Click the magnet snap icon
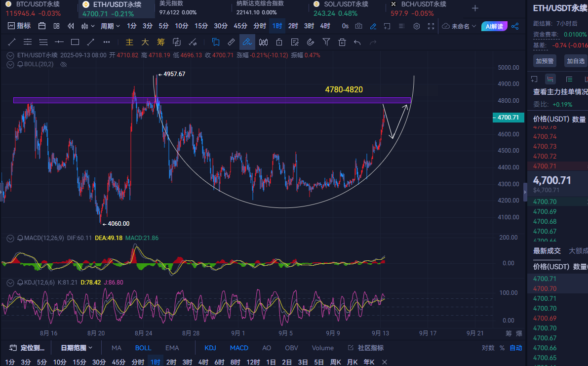The image size is (588, 366). click(x=311, y=42)
